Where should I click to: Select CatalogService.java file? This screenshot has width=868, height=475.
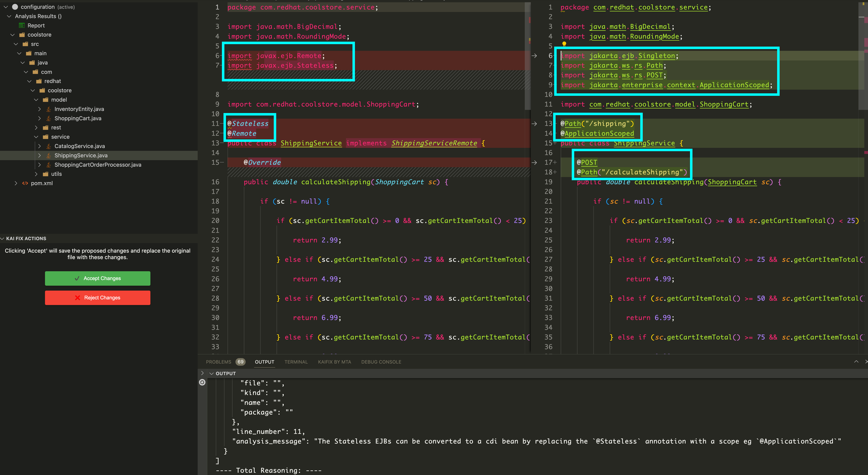click(80, 146)
